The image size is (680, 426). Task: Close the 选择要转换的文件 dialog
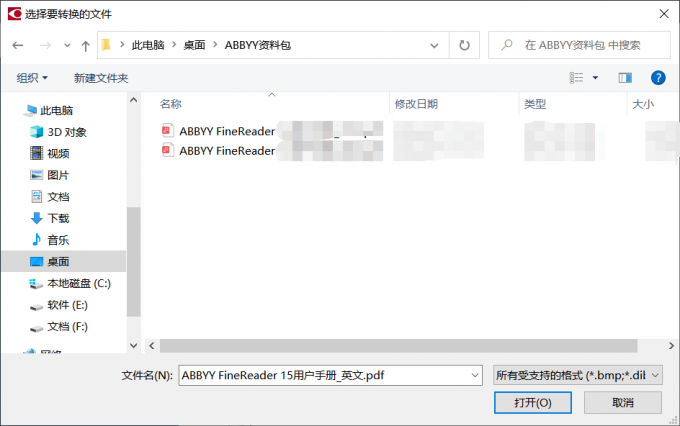tap(664, 14)
